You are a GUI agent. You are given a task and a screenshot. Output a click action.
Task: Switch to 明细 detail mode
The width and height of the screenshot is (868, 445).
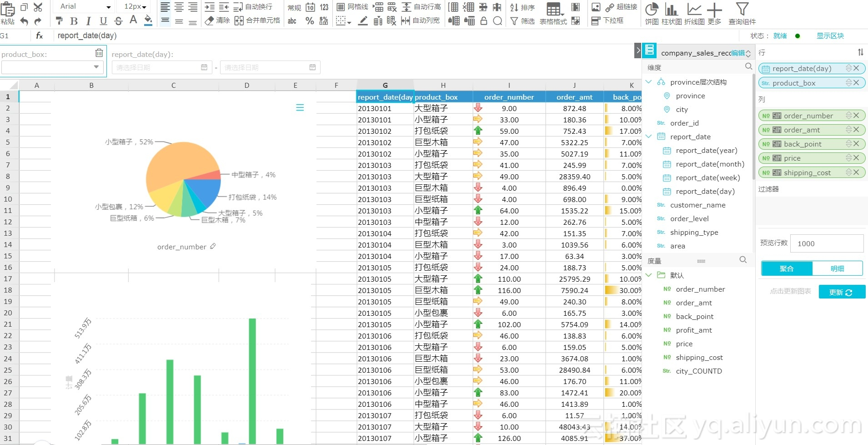tap(838, 268)
